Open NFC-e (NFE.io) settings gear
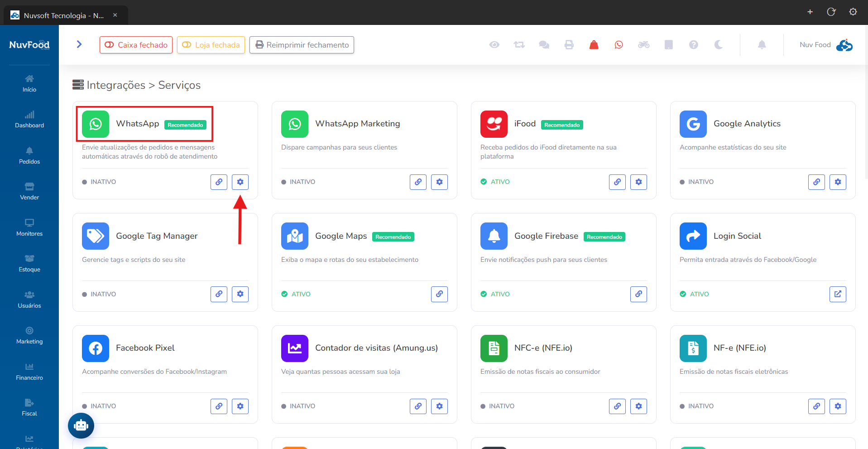This screenshot has height=449, width=868. 638,406
